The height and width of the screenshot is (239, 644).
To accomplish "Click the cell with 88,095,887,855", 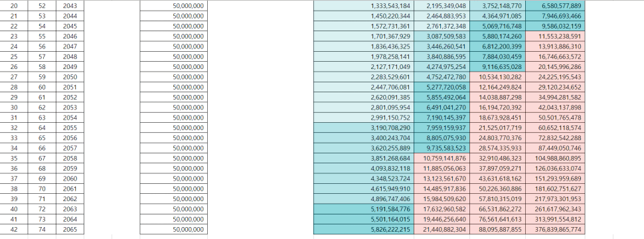I will coord(497,229).
